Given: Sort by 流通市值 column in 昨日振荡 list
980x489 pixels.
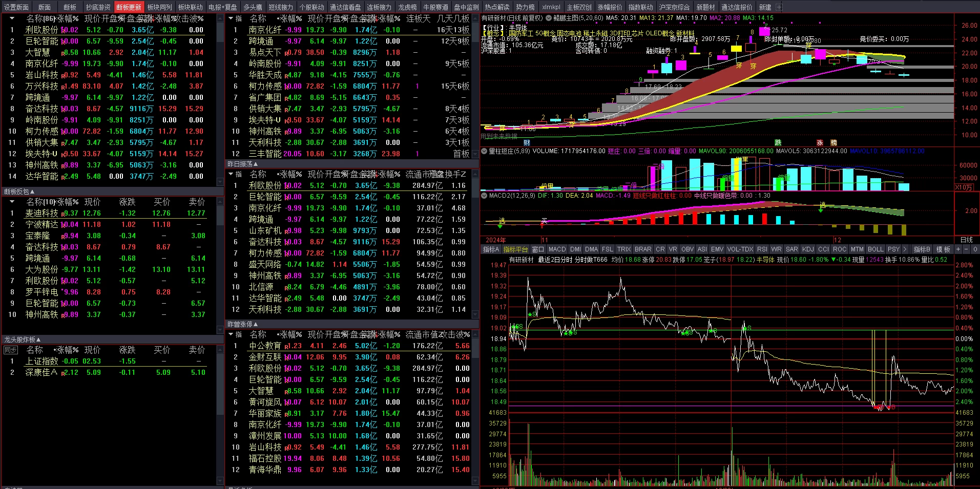Looking at the screenshot, I should coord(423,175).
